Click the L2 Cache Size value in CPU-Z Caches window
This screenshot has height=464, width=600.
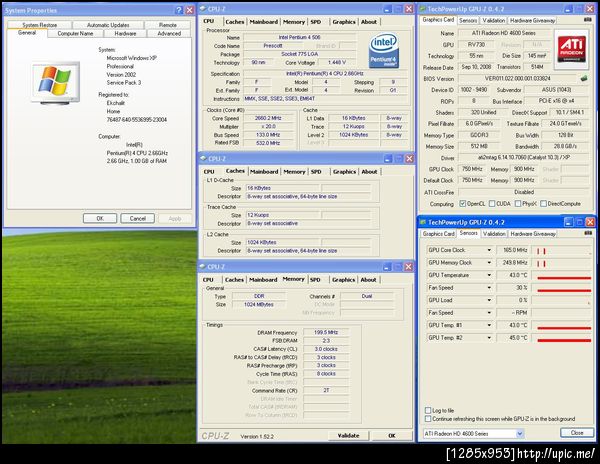point(282,242)
